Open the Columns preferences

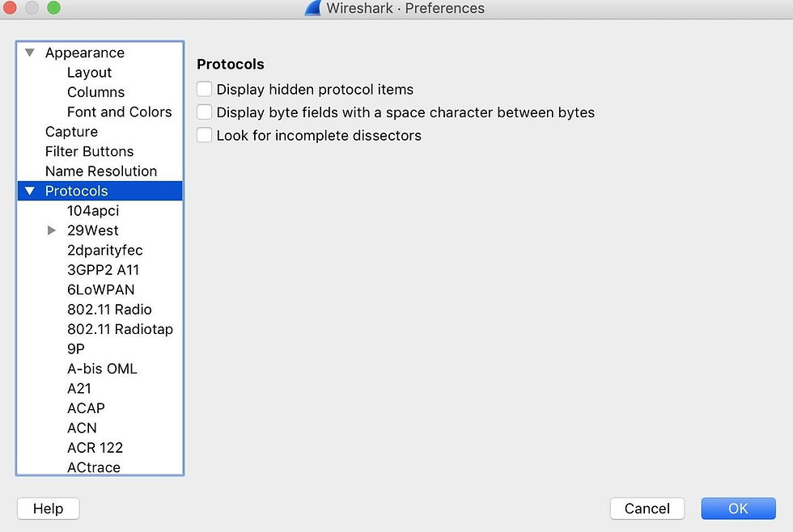click(95, 92)
